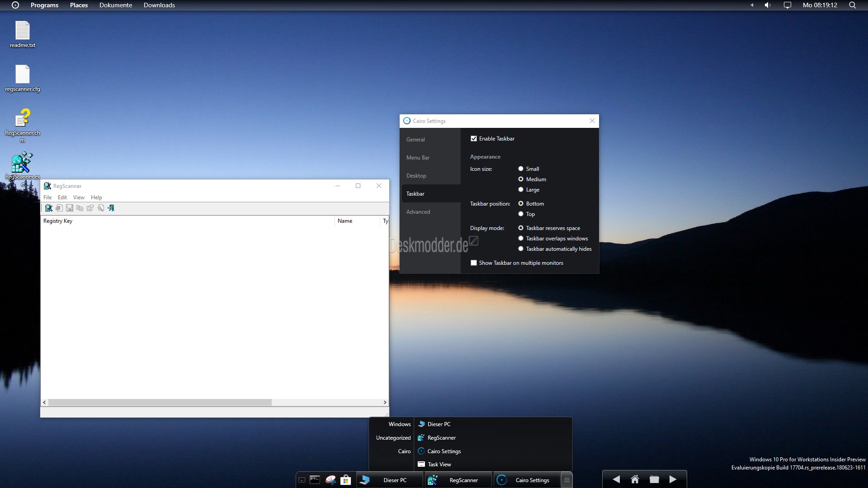Screen dimensions: 868x488
Task: Click RegScanner horizontal scrollbar thumb
Action: [160, 402]
